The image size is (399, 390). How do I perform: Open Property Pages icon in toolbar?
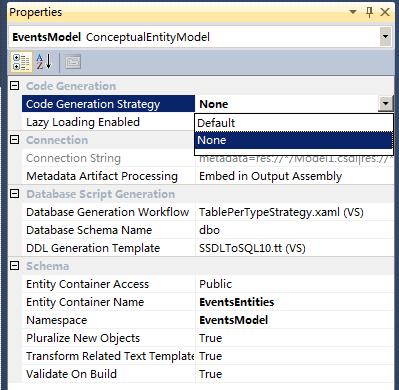tap(73, 62)
